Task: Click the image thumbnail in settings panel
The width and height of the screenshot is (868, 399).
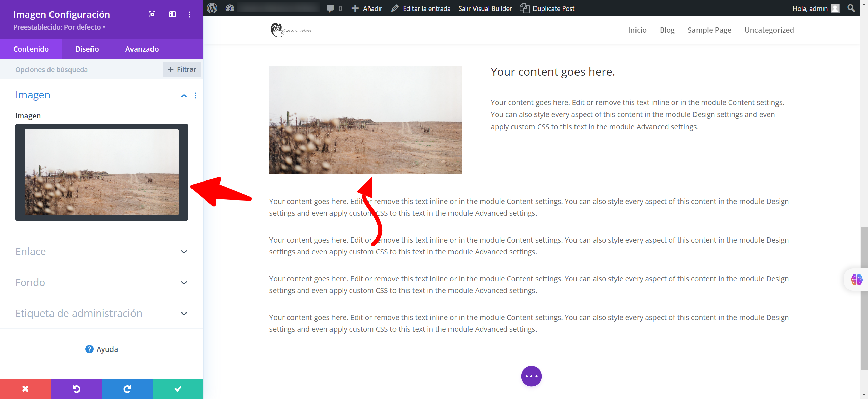Action: pos(102,172)
